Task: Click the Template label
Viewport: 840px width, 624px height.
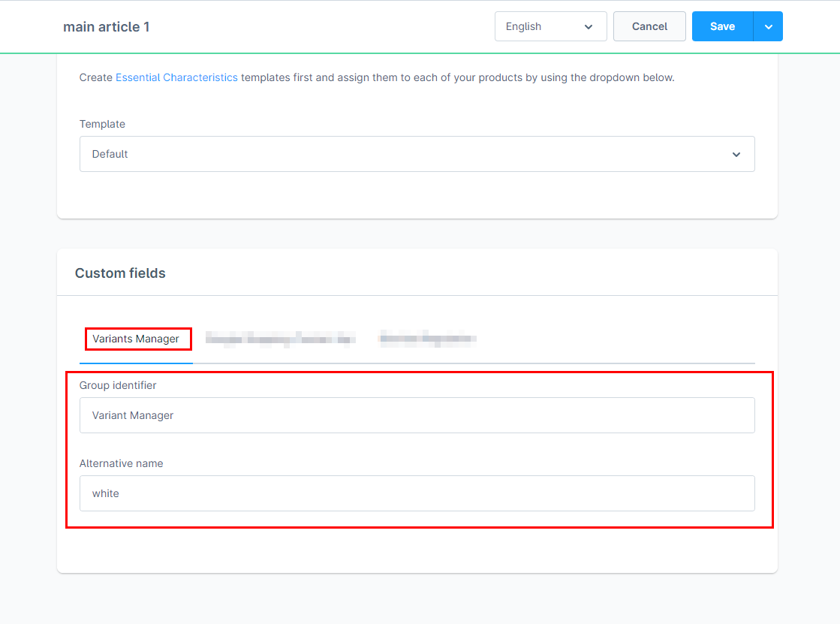Action: click(x=102, y=124)
